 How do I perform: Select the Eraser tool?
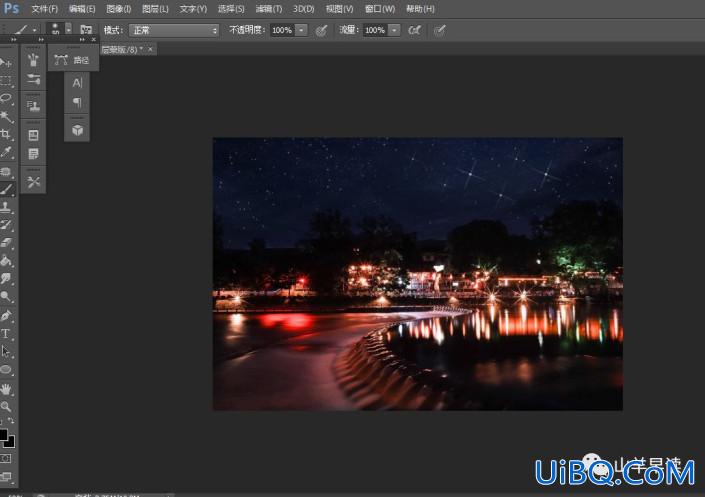6,243
